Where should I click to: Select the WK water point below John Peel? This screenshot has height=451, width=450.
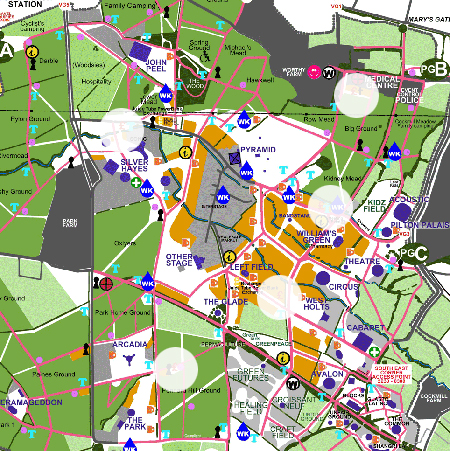coord(166,94)
